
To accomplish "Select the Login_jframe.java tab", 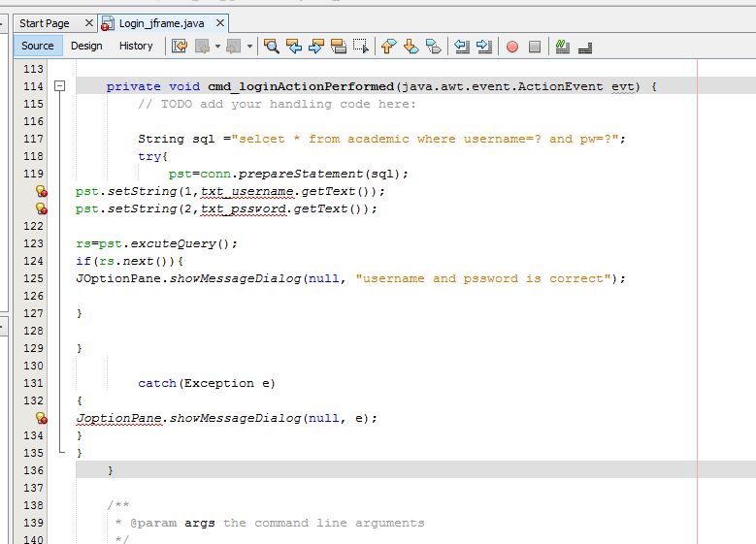I will point(161,23).
